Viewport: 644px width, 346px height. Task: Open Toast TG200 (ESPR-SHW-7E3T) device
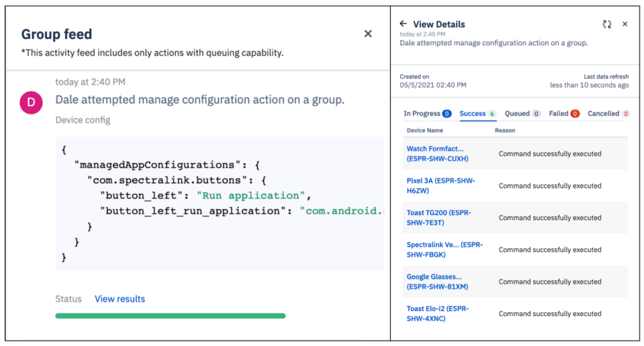(x=438, y=218)
